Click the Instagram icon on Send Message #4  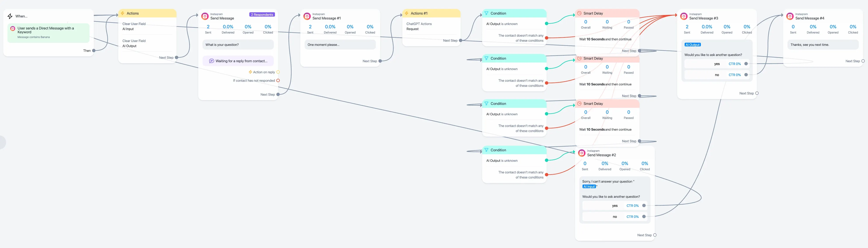click(x=790, y=16)
